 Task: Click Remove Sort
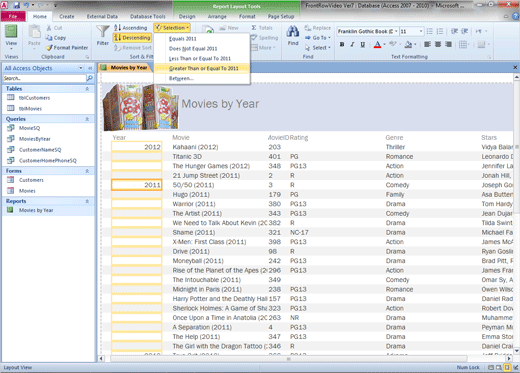(x=133, y=48)
